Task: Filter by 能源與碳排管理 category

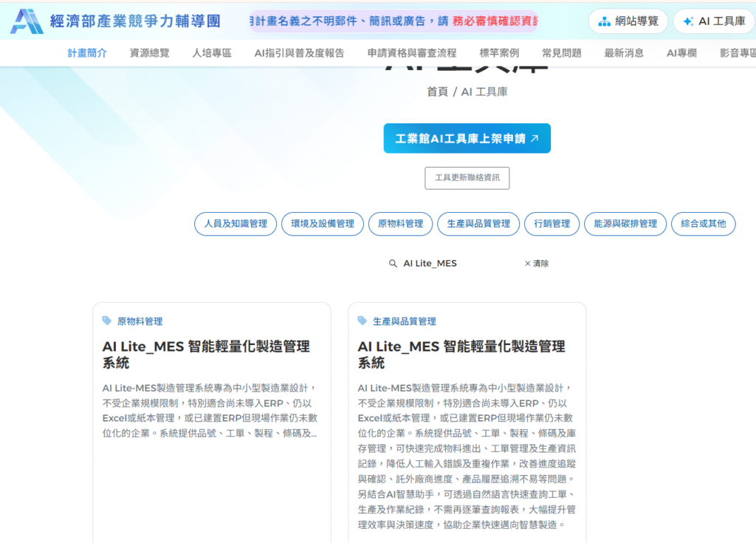Action: pos(625,224)
